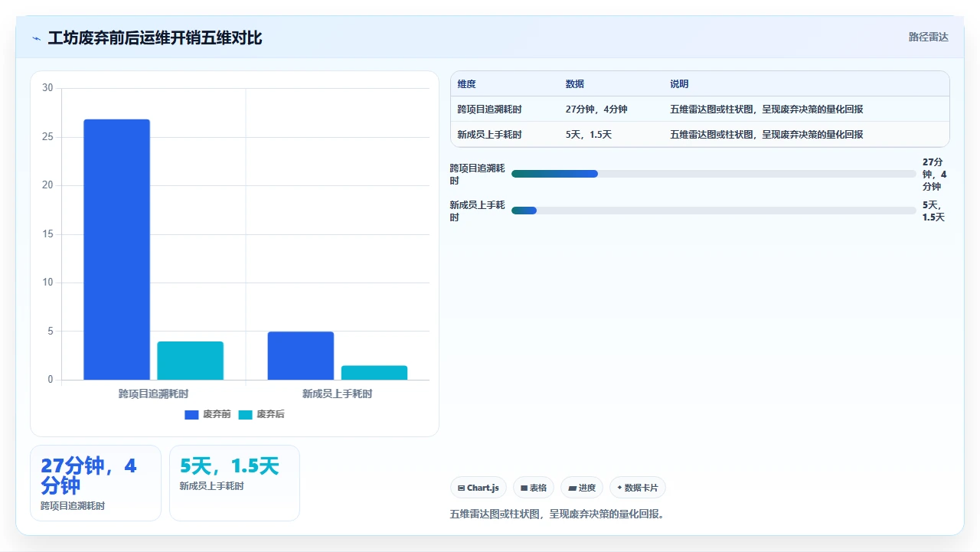Click the blue 废弃前 legend color box

point(191,414)
